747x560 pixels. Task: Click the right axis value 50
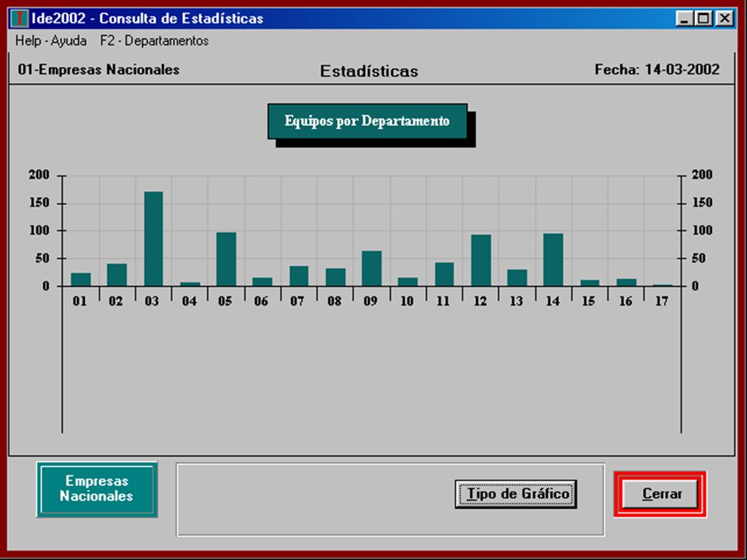[699, 258]
